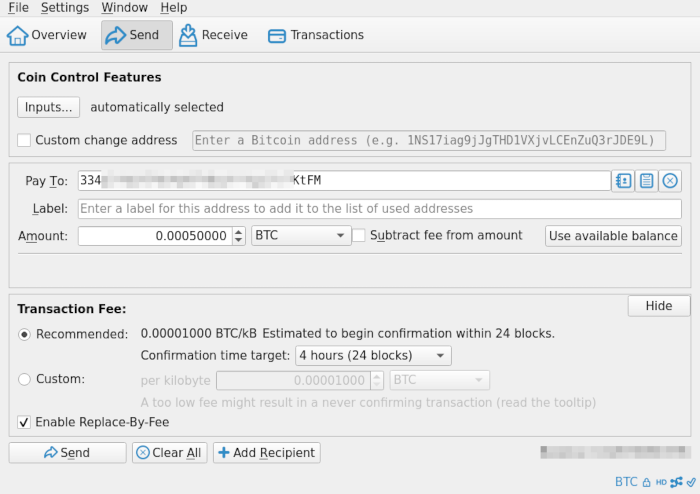This screenshot has width=700, height=494.
Task: Open the Window menu
Action: pos(124,8)
